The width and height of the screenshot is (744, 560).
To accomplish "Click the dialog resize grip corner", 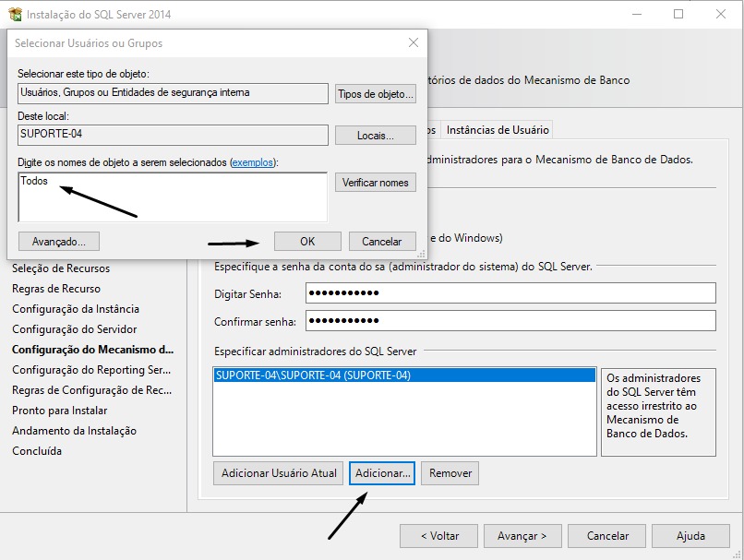I will click(421, 254).
